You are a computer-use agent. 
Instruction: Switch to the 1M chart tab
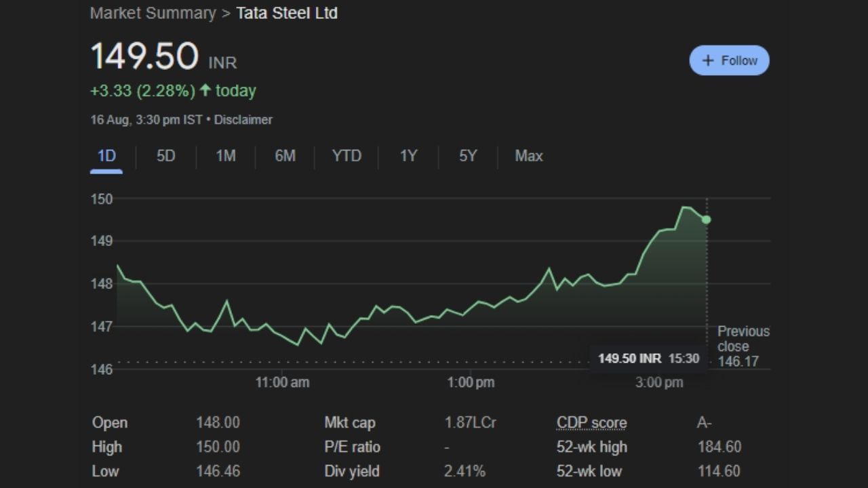226,156
